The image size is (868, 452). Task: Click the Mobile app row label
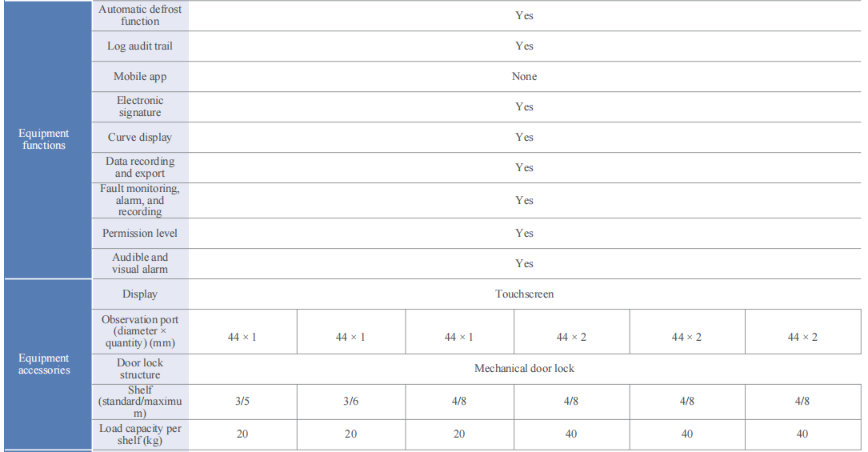(x=140, y=77)
